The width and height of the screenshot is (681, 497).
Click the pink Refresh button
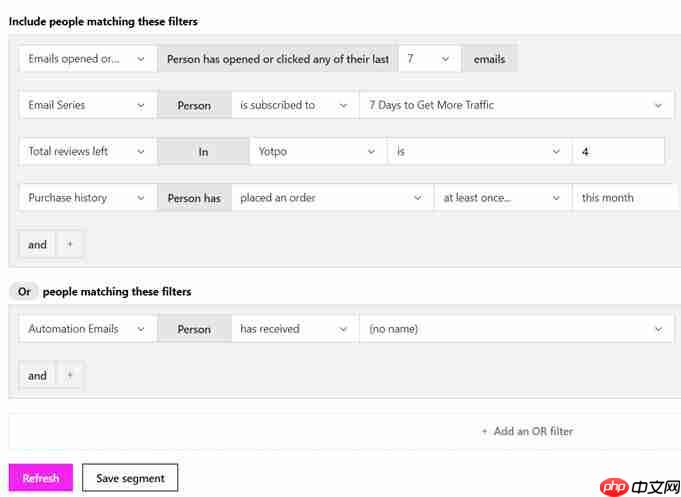(x=41, y=478)
